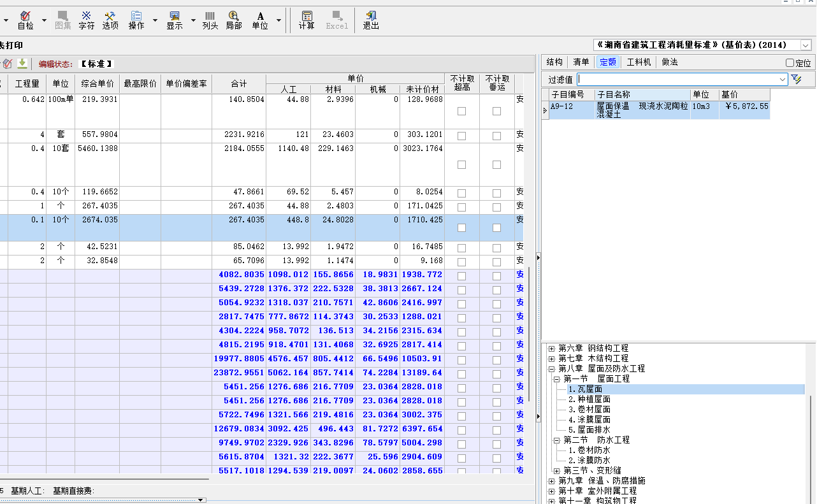Select tree item 4.涂膜屋面

(589, 420)
